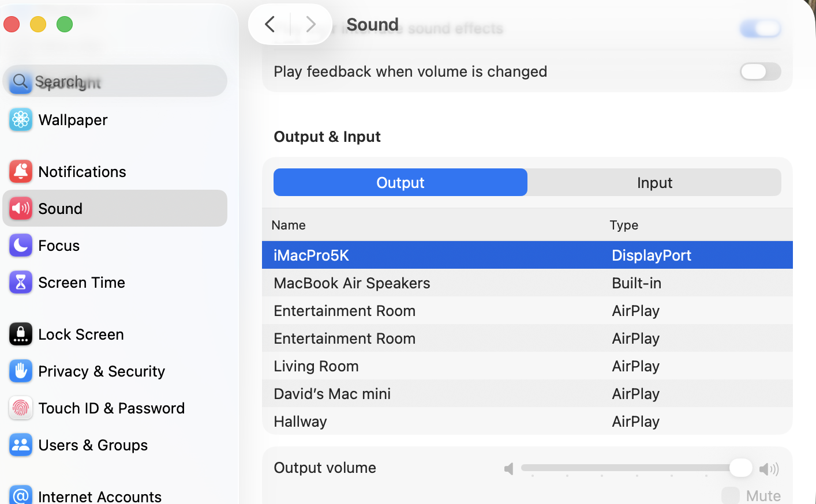Select Living Room AirPlay output

click(x=527, y=366)
